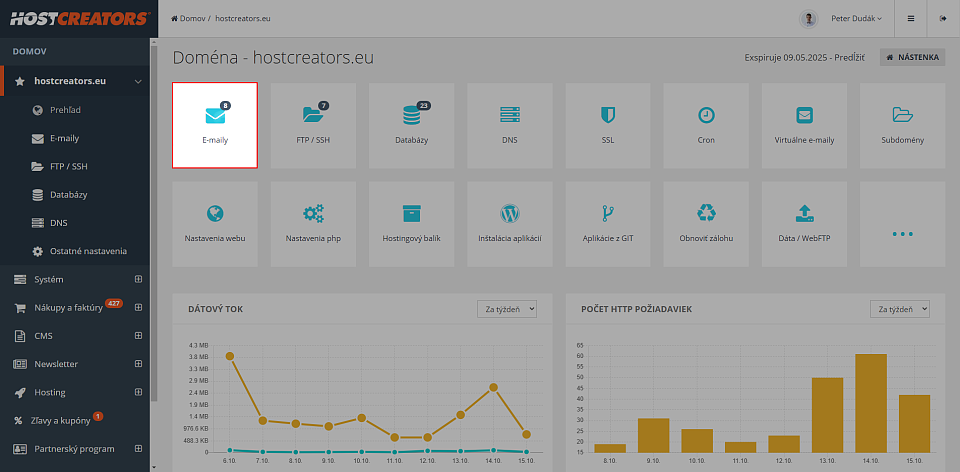Click the hamburger menu icon in header
This screenshot has width=960, height=472.
point(911,18)
